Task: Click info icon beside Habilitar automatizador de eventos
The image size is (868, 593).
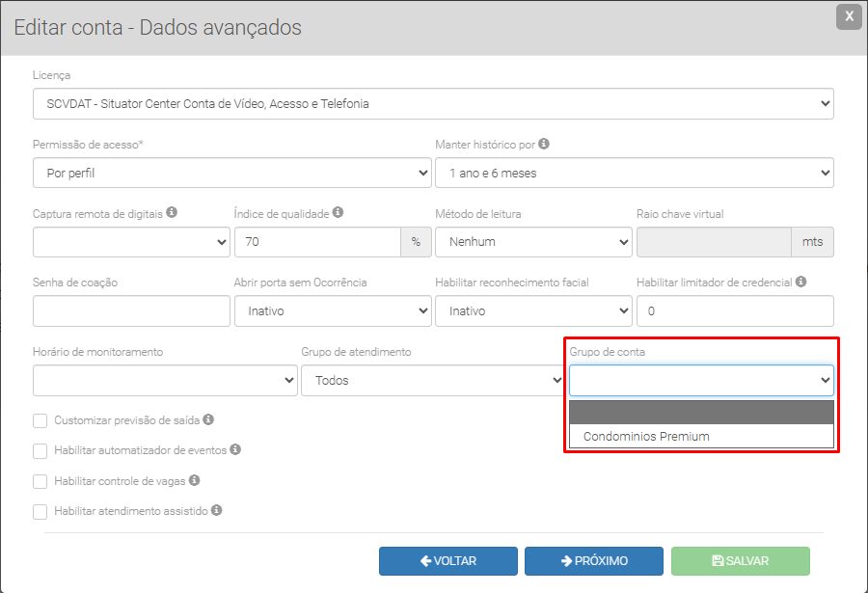Action: tap(235, 449)
